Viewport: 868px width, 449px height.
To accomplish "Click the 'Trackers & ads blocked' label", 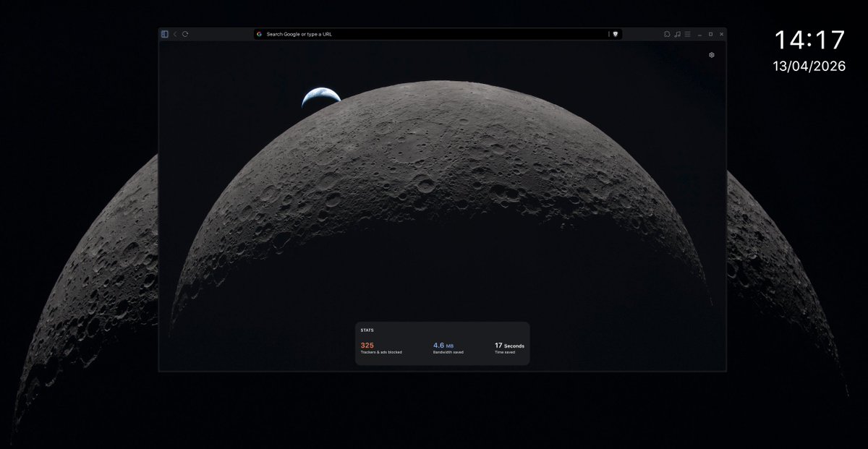I will (381, 352).
